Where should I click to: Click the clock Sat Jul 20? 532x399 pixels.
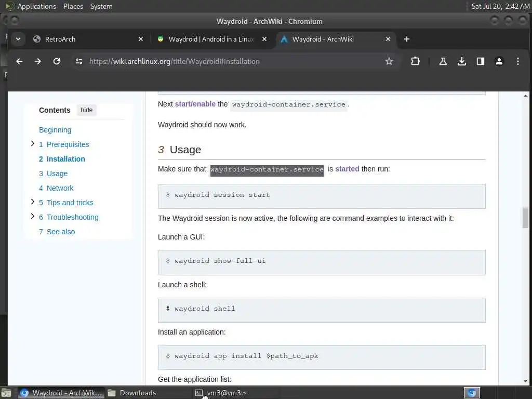click(500, 6)
